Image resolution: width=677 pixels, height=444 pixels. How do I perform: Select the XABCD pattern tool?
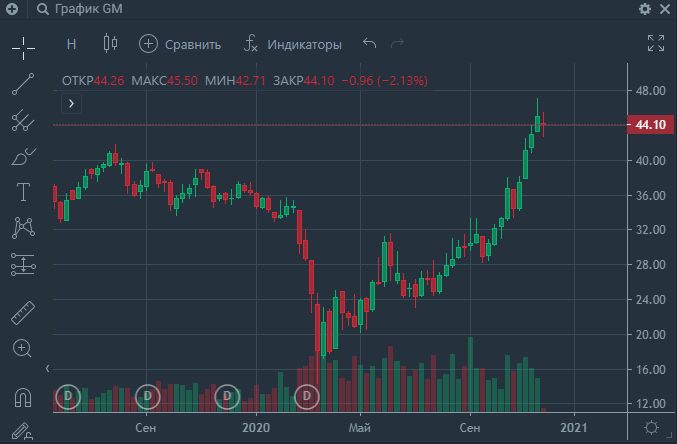(23, 228)
